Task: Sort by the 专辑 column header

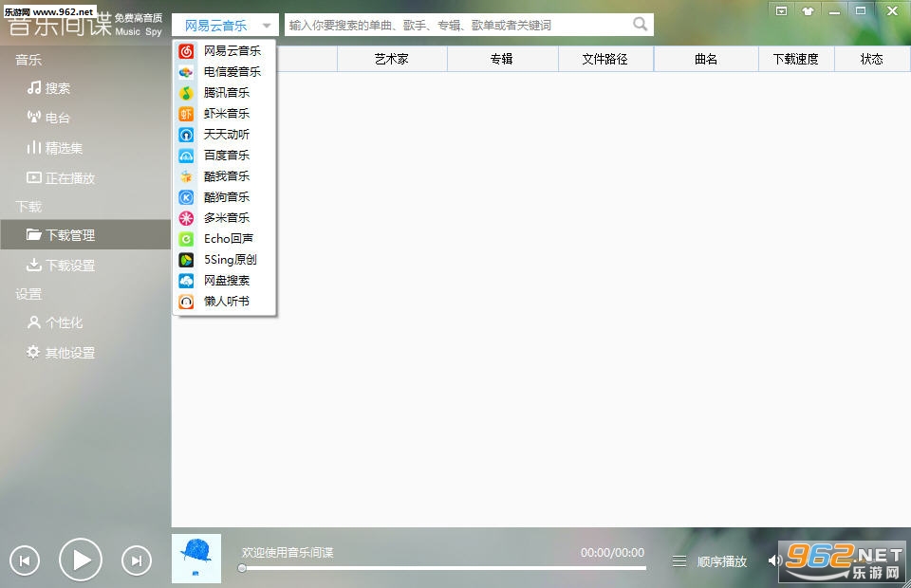Action: (x=503, y=59)
